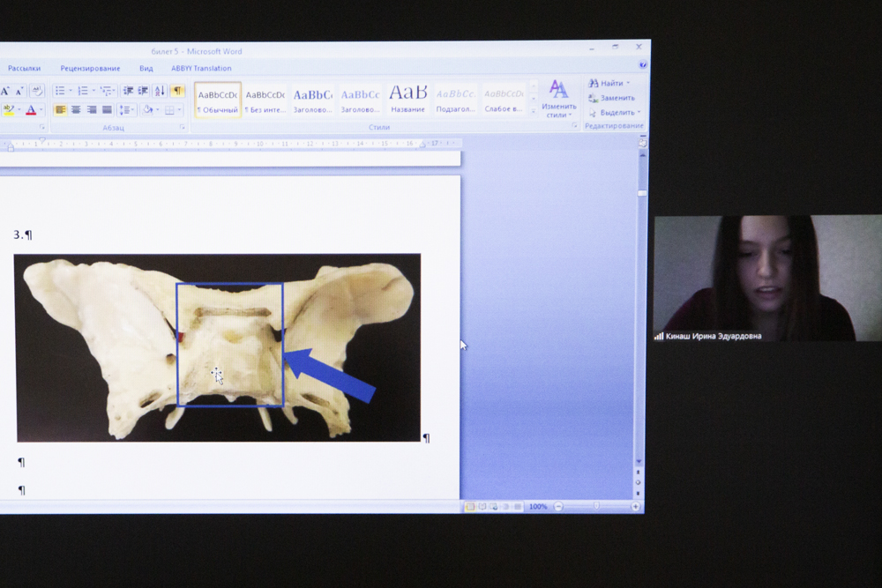Click the zoom slider handle
The width and height of the screenshot is (882, 588).
click(596, 507)
